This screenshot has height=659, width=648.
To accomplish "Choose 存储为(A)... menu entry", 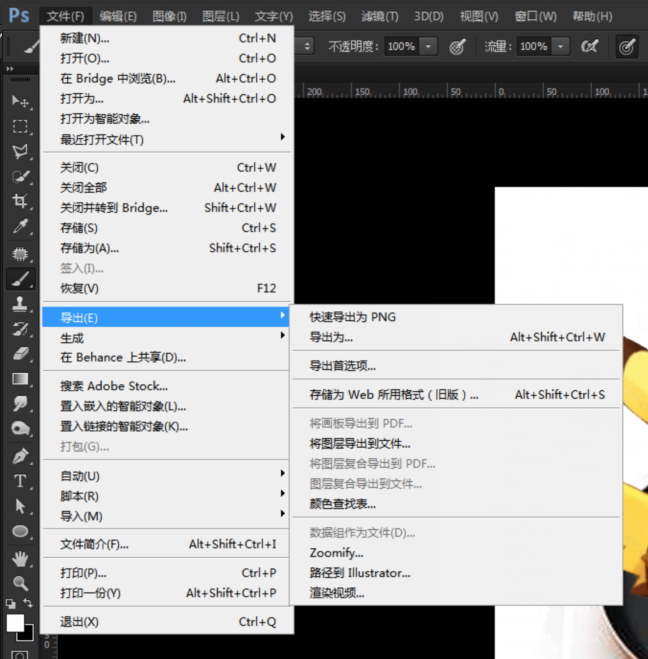I will (x=167, y=248).
